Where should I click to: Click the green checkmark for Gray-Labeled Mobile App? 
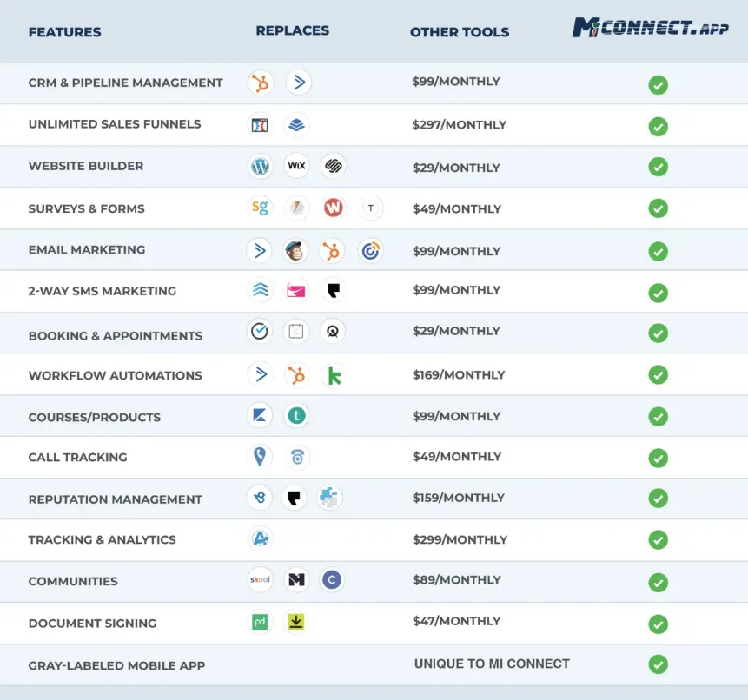659,664
